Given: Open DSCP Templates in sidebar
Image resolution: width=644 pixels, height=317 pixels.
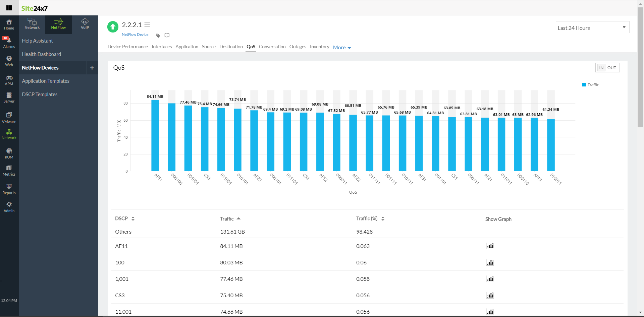Looking at the screenshot, I should 40,94.
